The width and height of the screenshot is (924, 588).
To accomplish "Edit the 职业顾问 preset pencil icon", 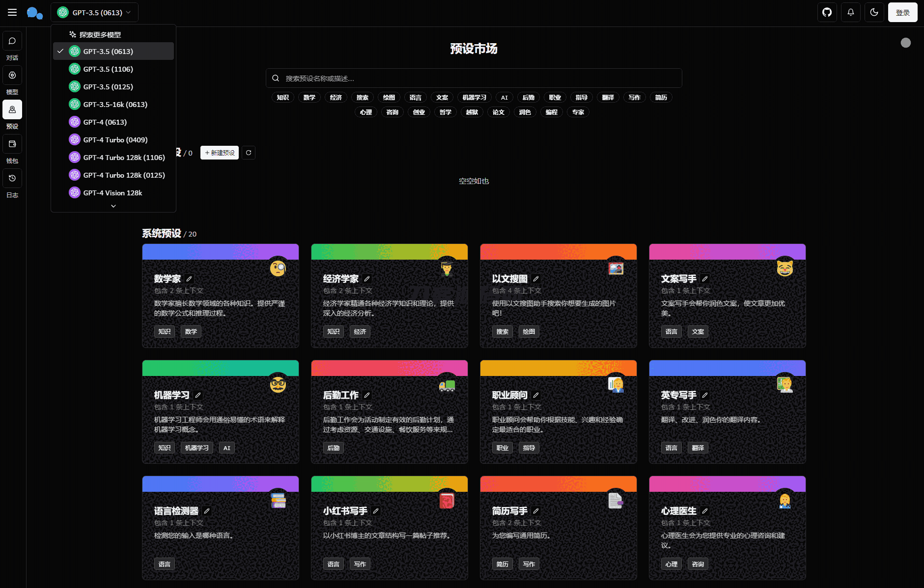I will 536,395.
